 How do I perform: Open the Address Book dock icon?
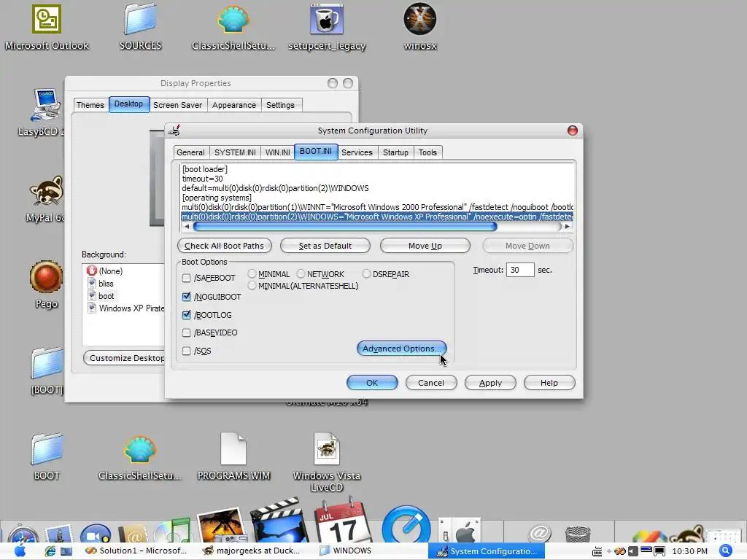click(x=134, y=533)
